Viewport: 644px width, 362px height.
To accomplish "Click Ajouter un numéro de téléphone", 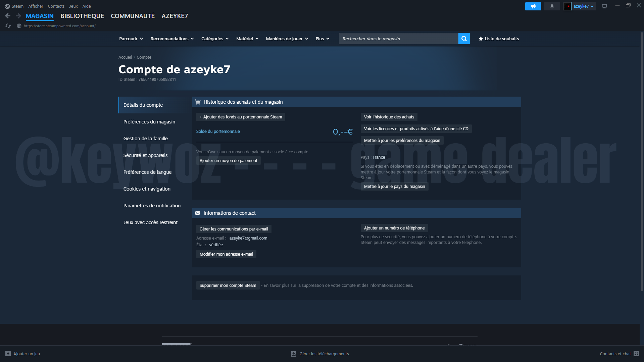I will pos(394,228).
